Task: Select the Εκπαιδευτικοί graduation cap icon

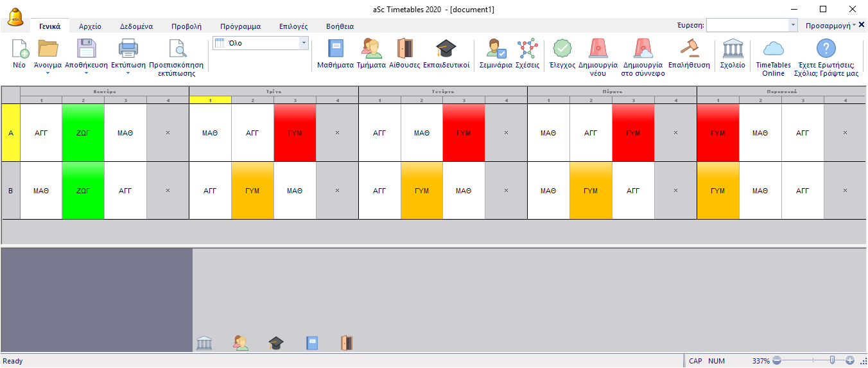Action: tap(446, 49)
